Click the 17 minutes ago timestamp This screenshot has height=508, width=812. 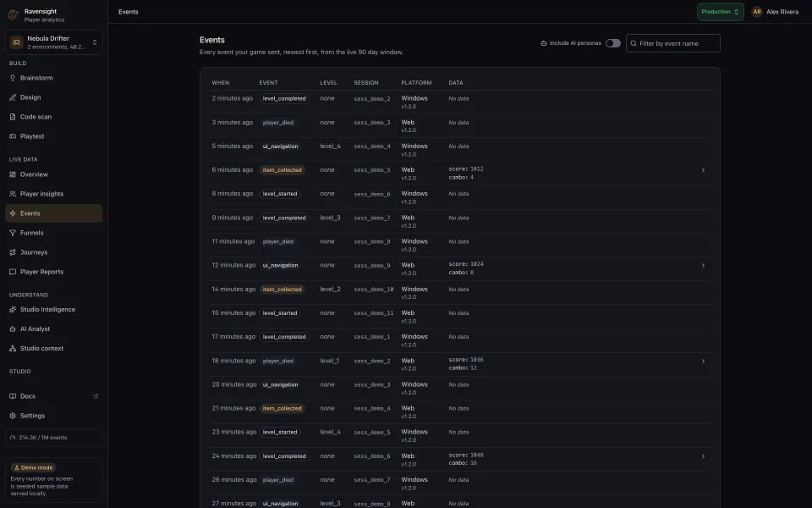pos(233,336)
